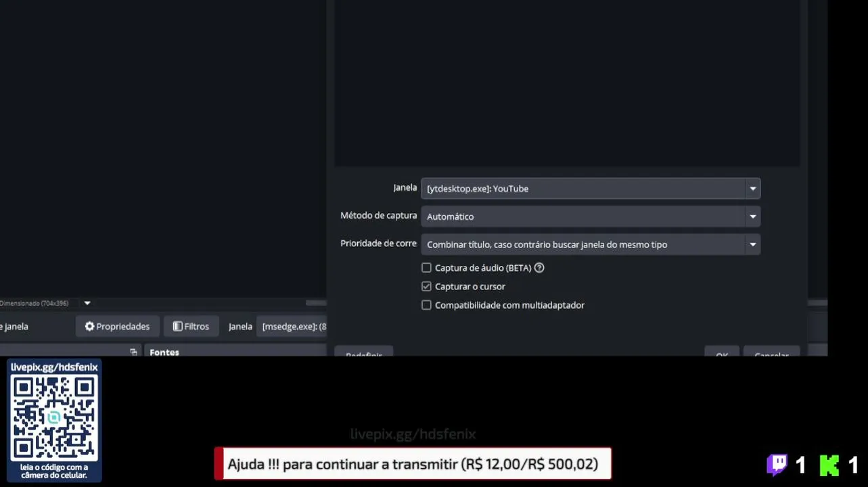Image resolution: width=868 pixels, height=487 pixels.
Task: Enable Captura de áudio (BETA) checkbox
Action: pyautogui.click(x=426, y=268)
